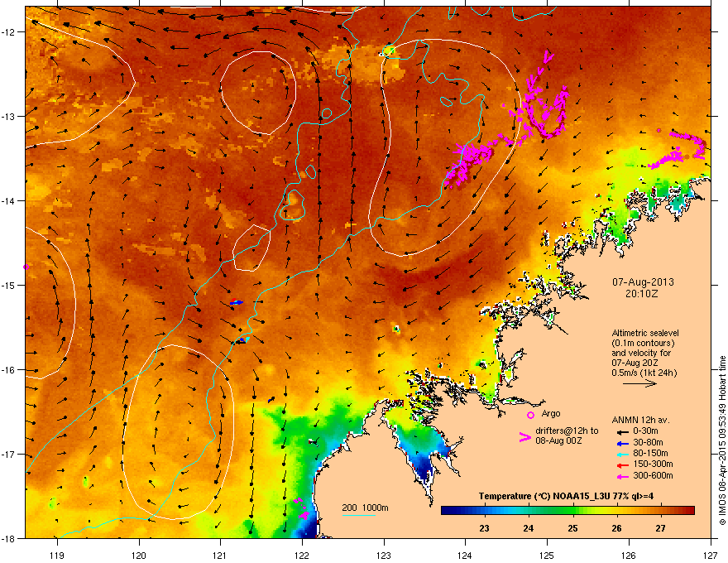This screenshot has width=728, height=563.
Task: Click the '23' color bar tick label
Action: pos(484,528)
